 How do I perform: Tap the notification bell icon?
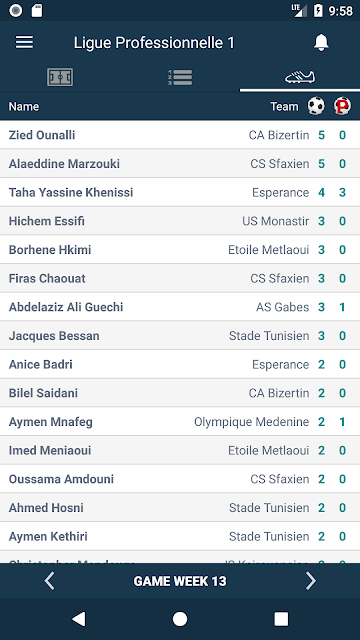tap(321, 42)
